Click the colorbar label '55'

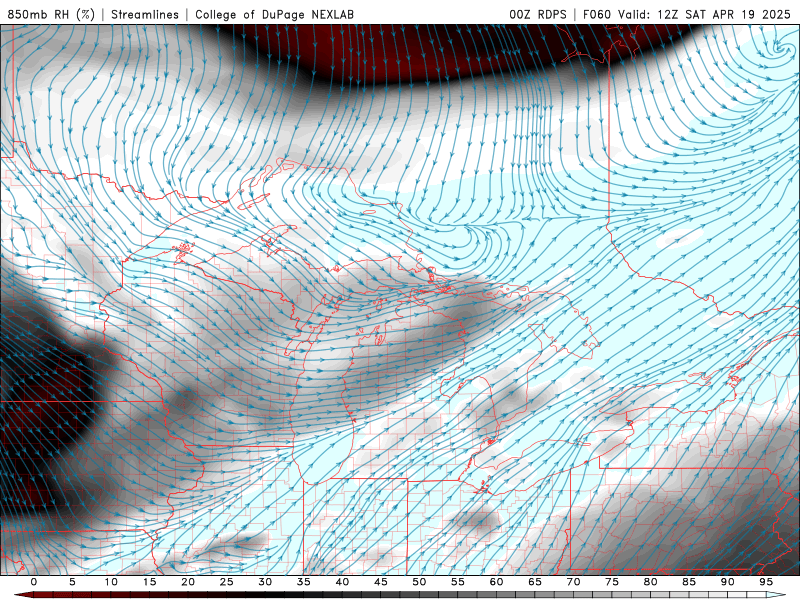[458, 582]
